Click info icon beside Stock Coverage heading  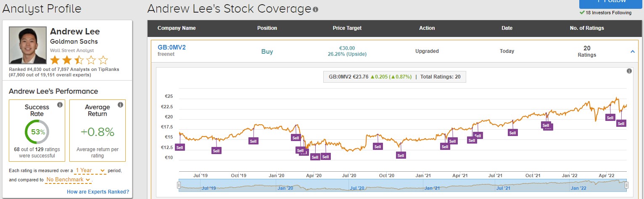point(316,9)
